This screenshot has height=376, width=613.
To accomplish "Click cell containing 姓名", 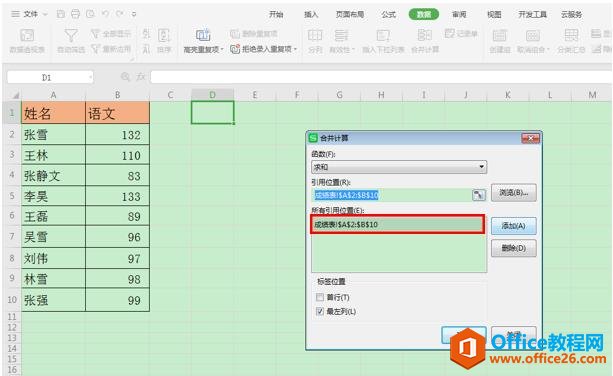I will tap(53, 113).
